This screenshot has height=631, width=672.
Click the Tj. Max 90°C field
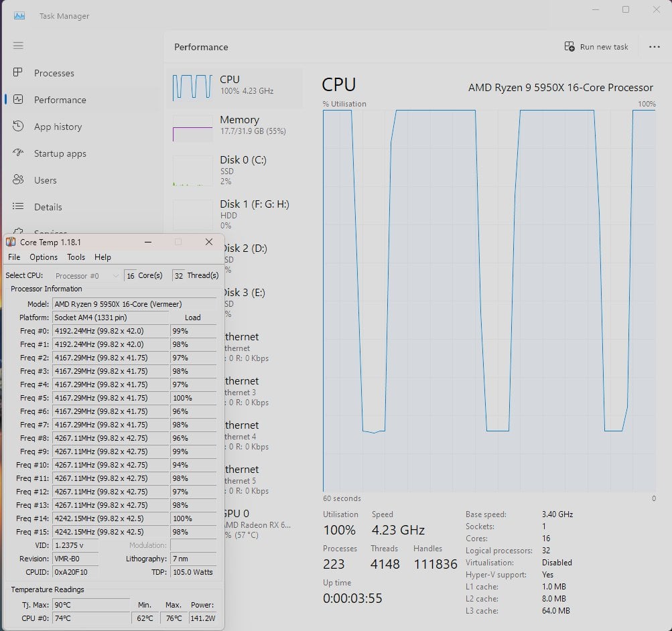(x=91, y=605)
